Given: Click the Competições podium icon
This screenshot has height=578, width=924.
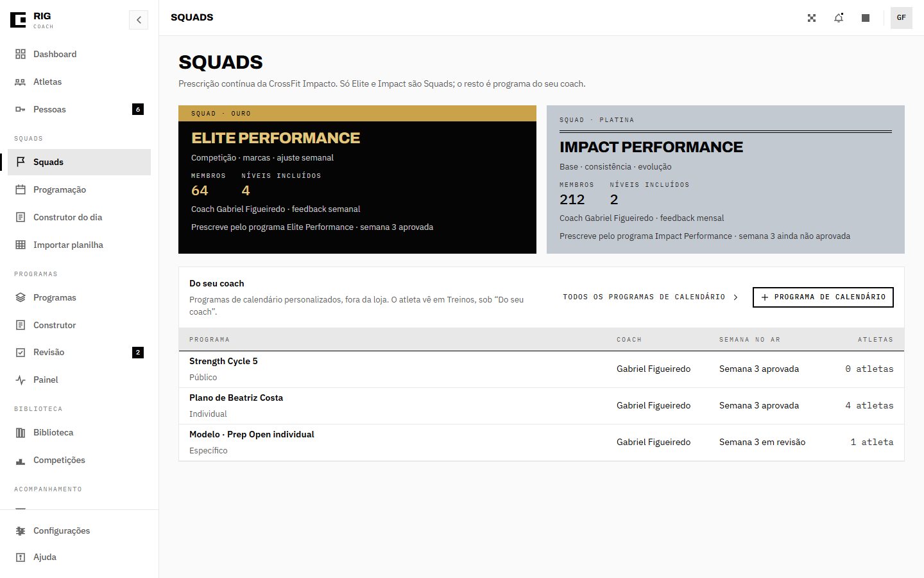Looking at the screenshot, I should (x=21, y=460).
